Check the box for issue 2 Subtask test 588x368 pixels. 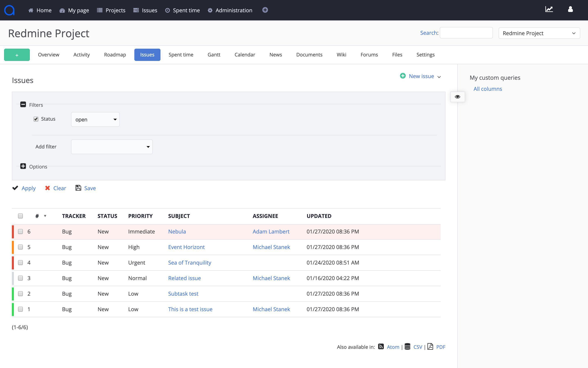(20, 294)
